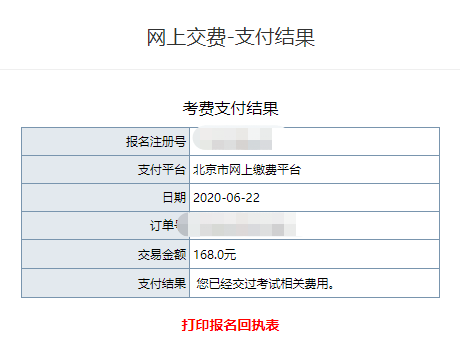
Task: Click the blurred registration number value
Action: [x=233, y=138]
